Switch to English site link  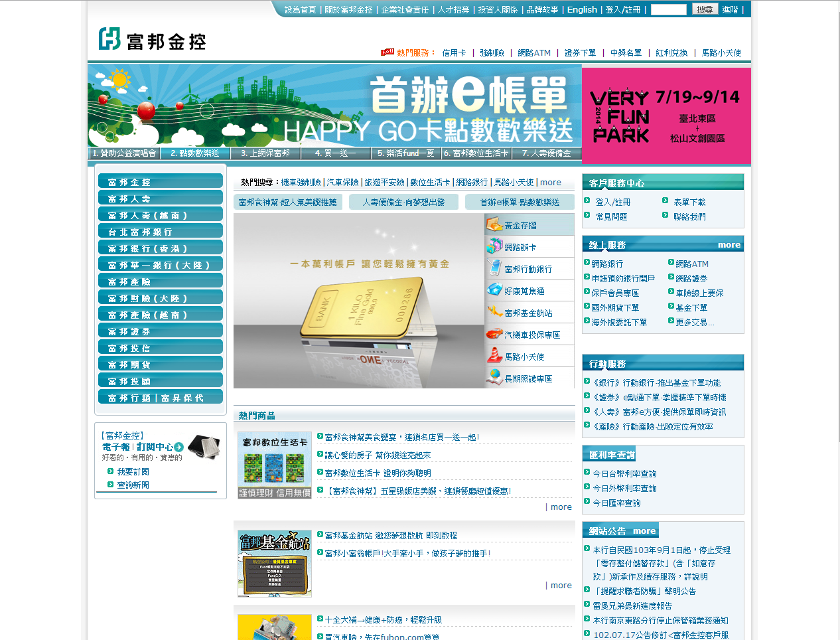click(582, 9)
